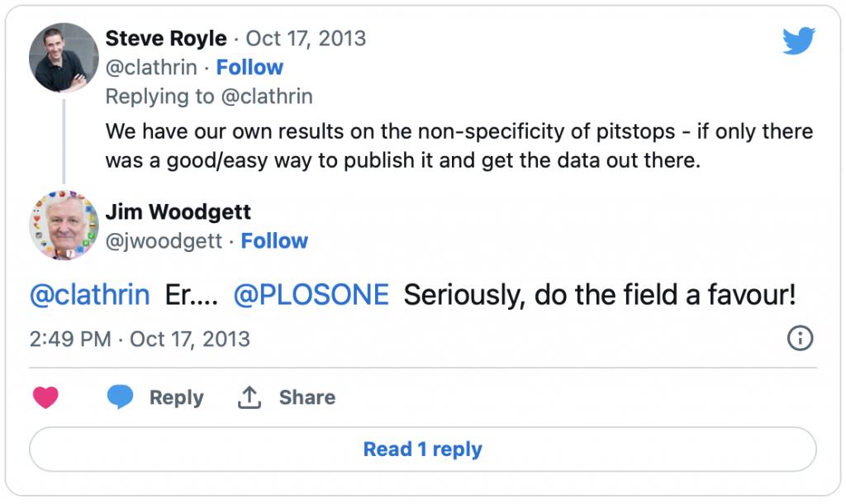Click the Replying to @clathrin text

point(209,97)
